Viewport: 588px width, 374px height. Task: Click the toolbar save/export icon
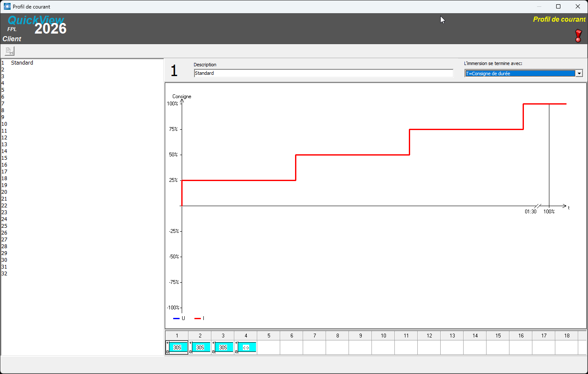10,51
